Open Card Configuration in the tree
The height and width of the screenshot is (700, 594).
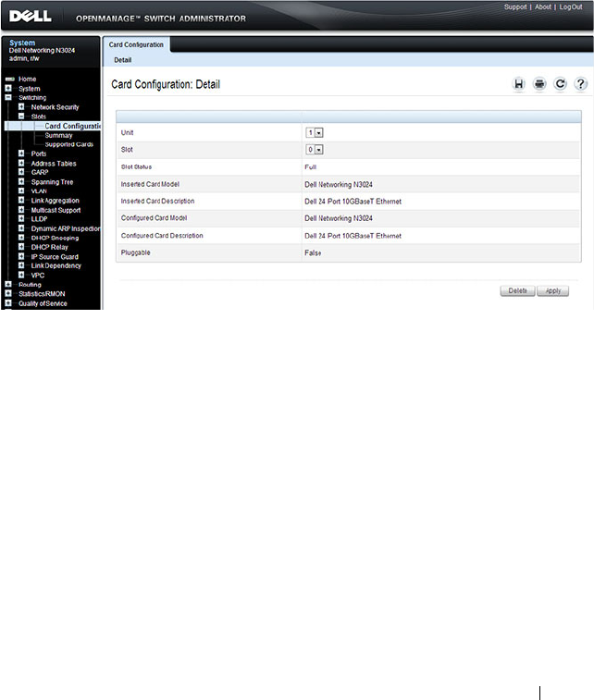click(x=72, y=126)
